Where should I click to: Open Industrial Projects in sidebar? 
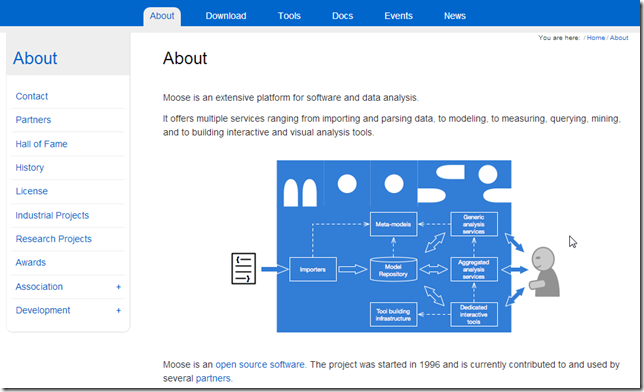52,215
